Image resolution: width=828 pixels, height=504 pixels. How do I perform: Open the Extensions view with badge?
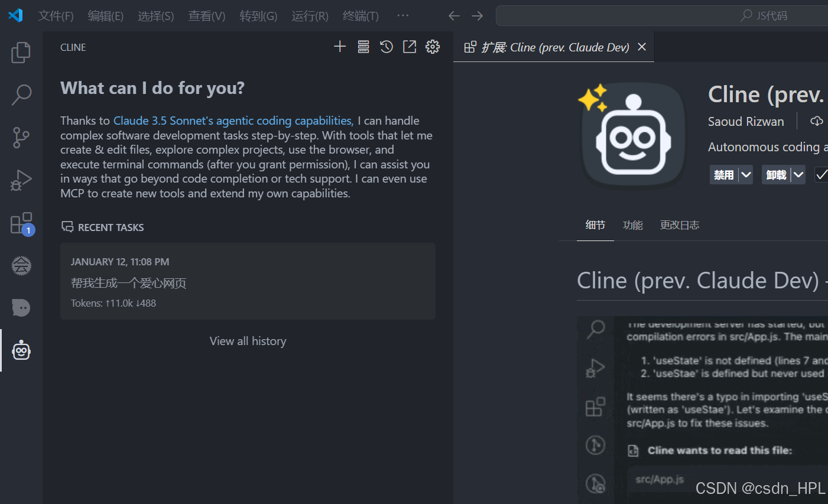point(22,223)
